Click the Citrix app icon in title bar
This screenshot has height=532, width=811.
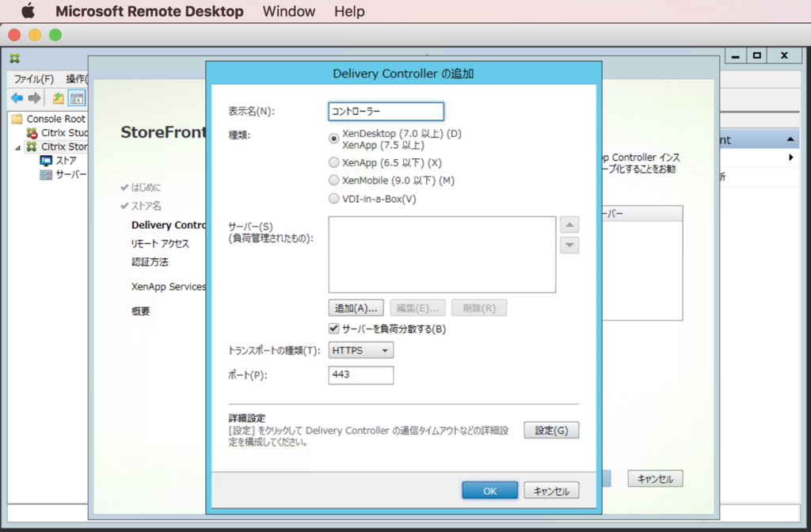pyautogui.click(x=14, y=59)
